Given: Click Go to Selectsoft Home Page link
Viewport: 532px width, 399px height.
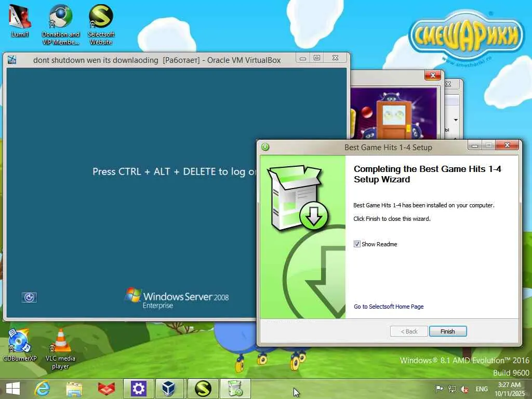Looking at the screenshot, I should [x=389, y=307].
